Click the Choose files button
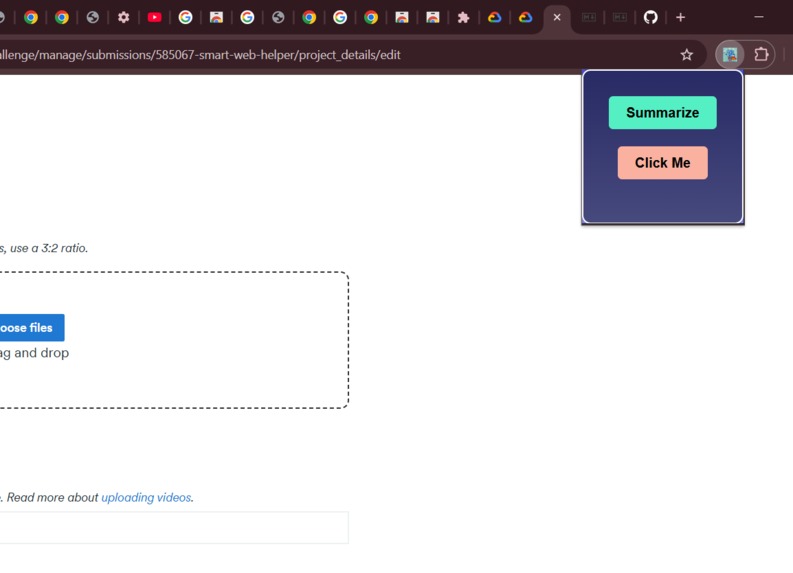This screenshot has height=573, width=793. (31, 328)
